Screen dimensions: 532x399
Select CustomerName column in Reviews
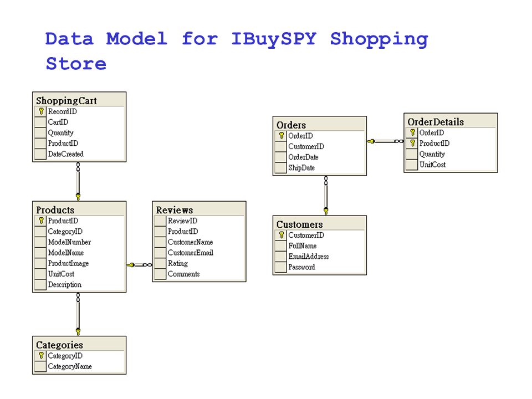pyautogui.click(x=190, y=242)
